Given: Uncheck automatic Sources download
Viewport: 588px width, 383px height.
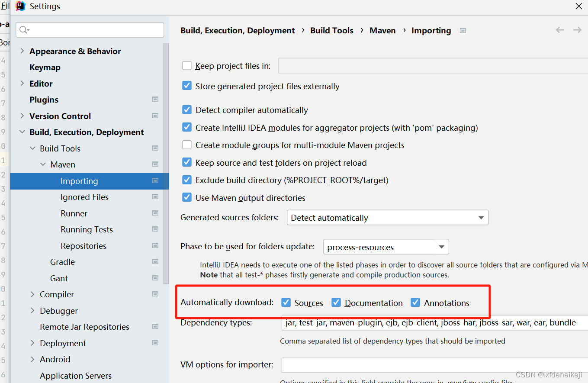Looking at the screenshot, I should click(286, 303).
